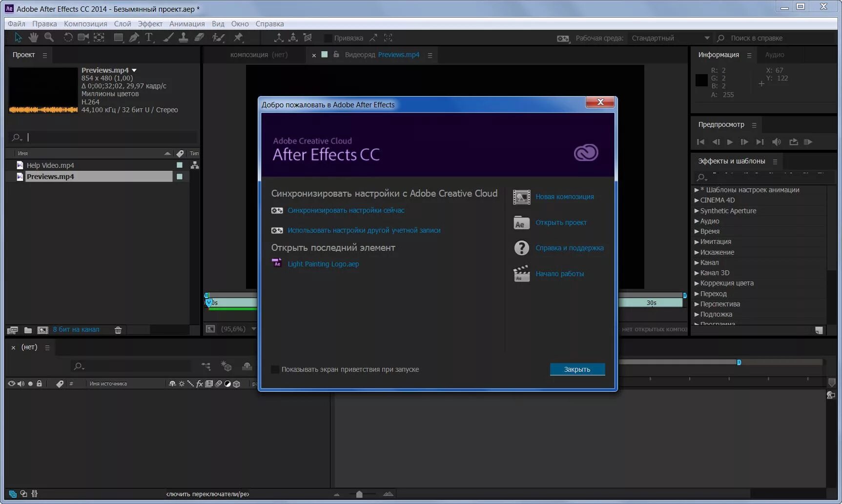Create a new folder in Project panel
Screen dimensions: 842x504
28,330
